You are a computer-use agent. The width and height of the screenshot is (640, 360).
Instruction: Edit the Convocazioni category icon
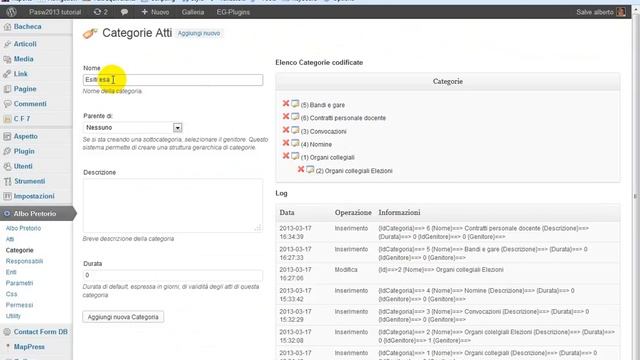pyautogui.click(x=295, y=130)
